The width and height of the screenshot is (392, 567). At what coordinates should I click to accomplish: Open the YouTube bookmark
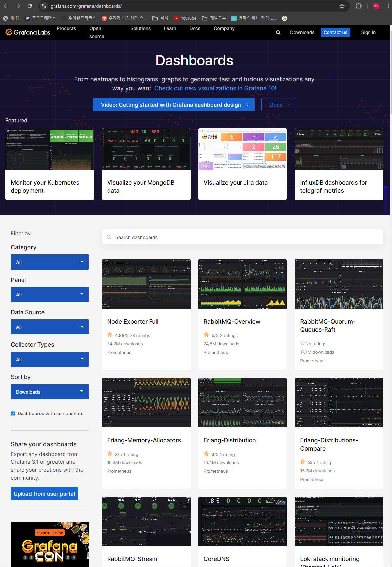tap(185, 18)
